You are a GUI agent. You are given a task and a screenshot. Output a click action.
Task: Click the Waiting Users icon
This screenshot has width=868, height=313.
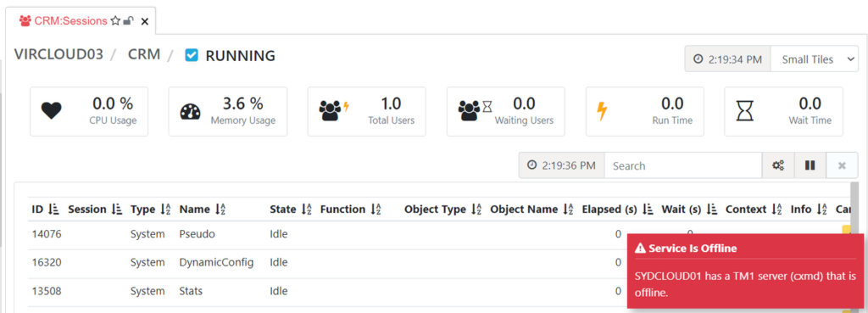[x=475, y=111]
